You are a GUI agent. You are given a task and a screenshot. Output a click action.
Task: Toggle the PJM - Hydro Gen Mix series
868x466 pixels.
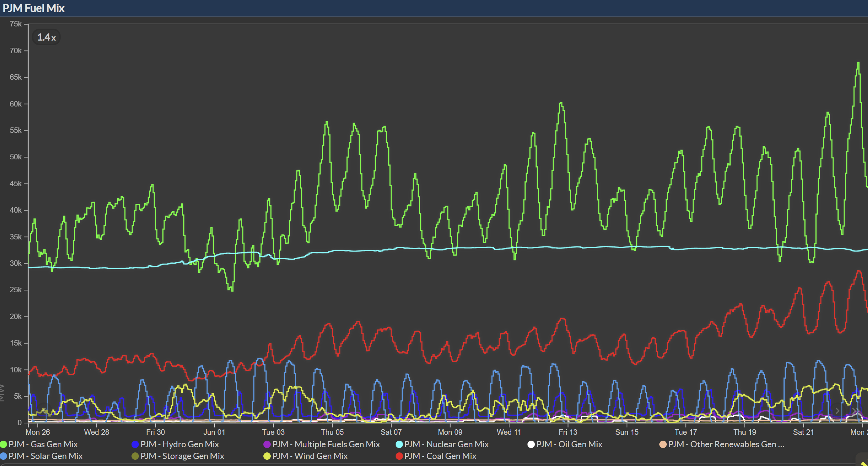point(175,444)
